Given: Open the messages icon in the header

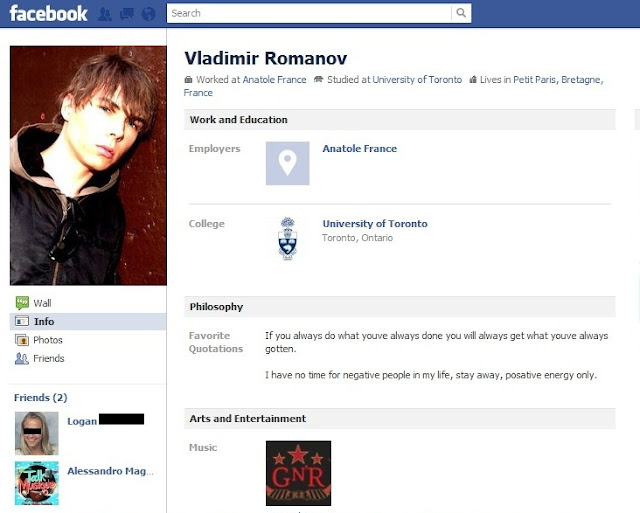Looking at the screenshot, I should pyautogui.click(x=127, y=14).
